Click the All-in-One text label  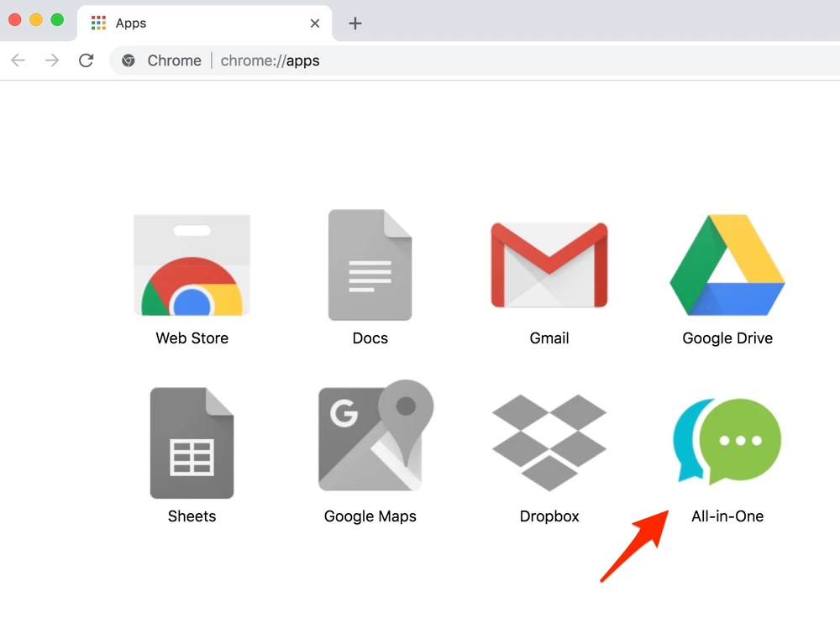pos(727,516)
